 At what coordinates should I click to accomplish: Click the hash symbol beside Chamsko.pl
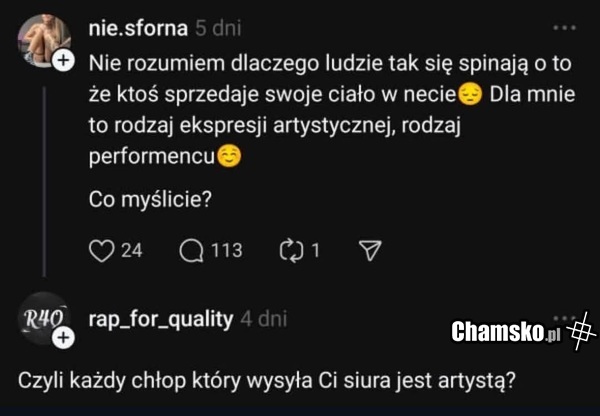[x=581, y=330]
